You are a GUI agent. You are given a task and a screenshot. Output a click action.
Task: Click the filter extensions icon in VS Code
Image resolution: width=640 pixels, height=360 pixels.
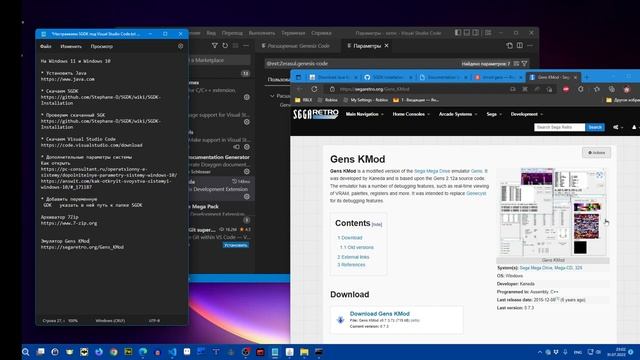click(x=215, y=46)
